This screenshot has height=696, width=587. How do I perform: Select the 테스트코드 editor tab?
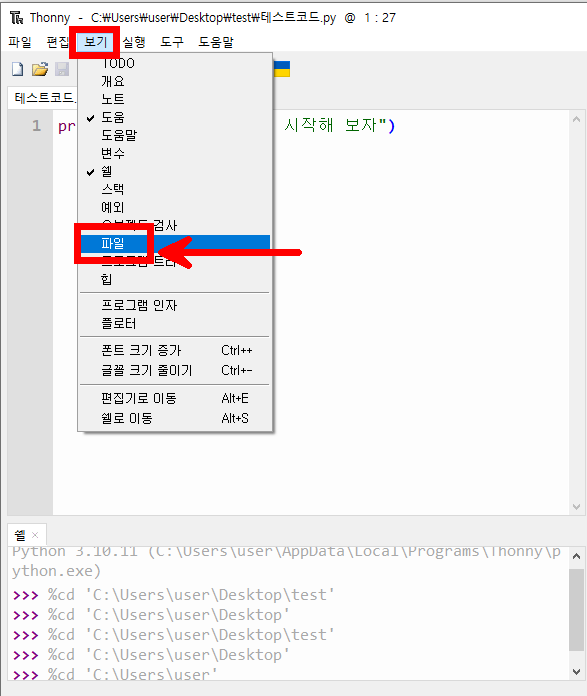tap(43, 98)
